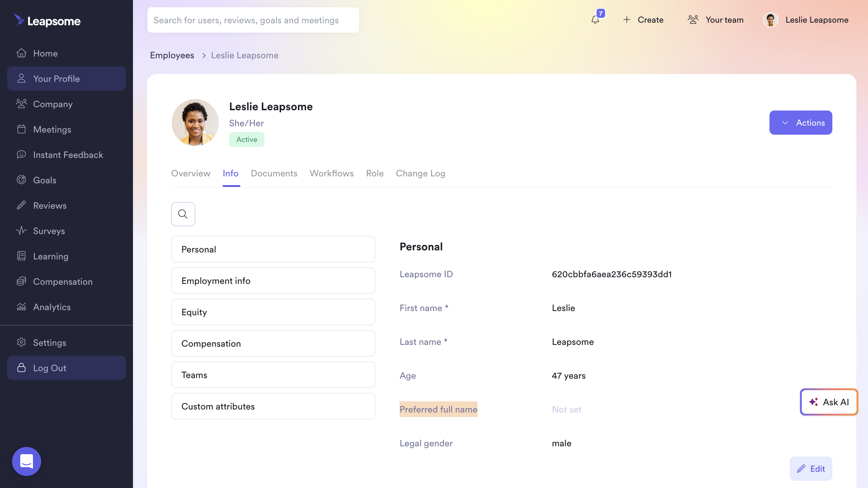This screenshot has height=488, width=868.
Task: Navigate to Goals
Action: click(x=66, y=180)
